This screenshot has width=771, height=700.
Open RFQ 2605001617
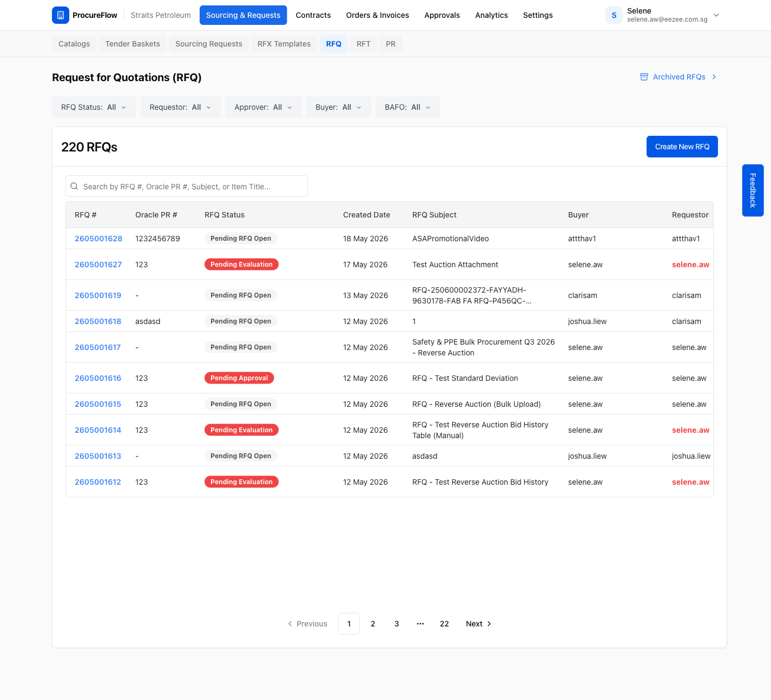click(x=98, y=347)
